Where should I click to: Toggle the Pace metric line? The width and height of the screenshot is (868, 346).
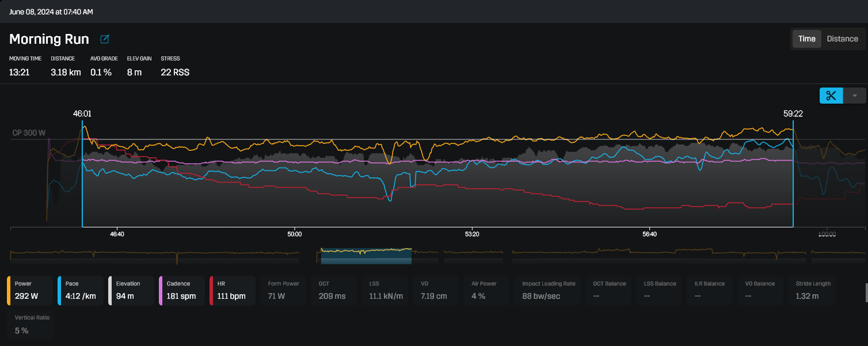tap(81, 290)
